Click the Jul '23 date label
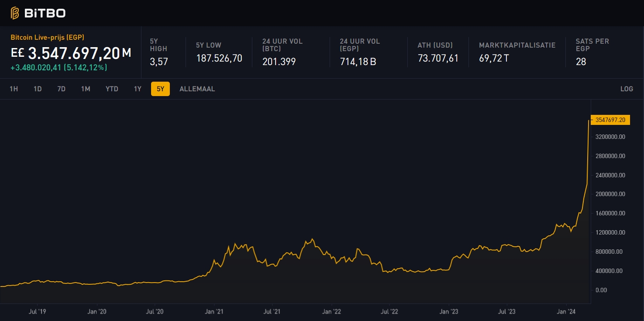644x321 pixels. 507,311
